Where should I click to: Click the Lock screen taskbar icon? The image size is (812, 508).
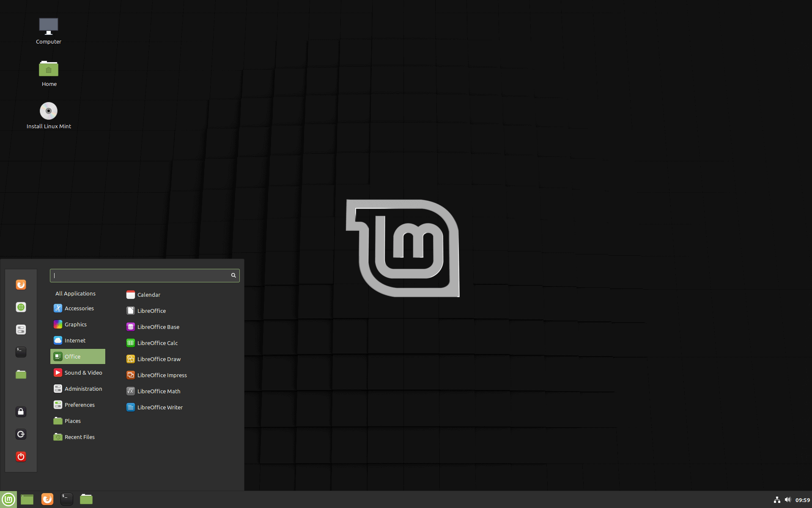21,411
